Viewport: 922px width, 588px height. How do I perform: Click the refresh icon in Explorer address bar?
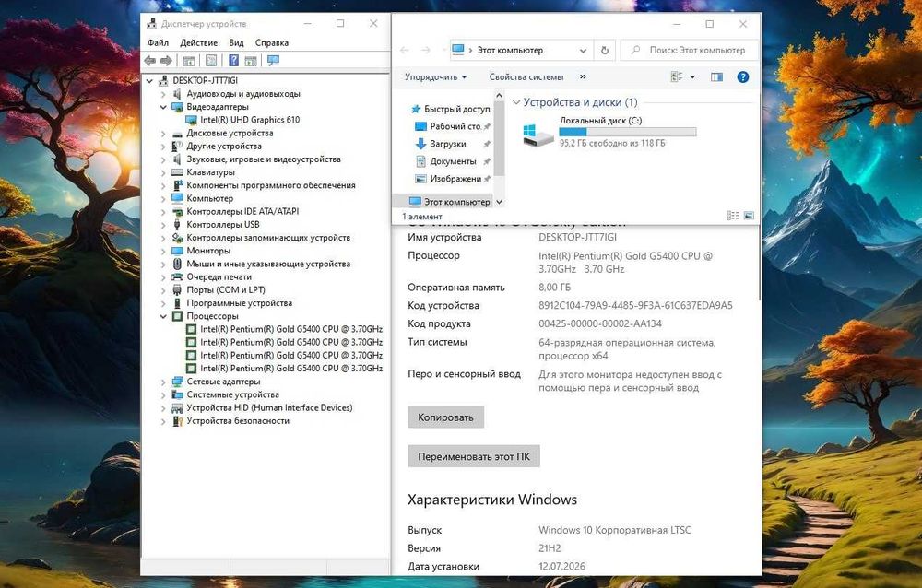coord(605,51)
